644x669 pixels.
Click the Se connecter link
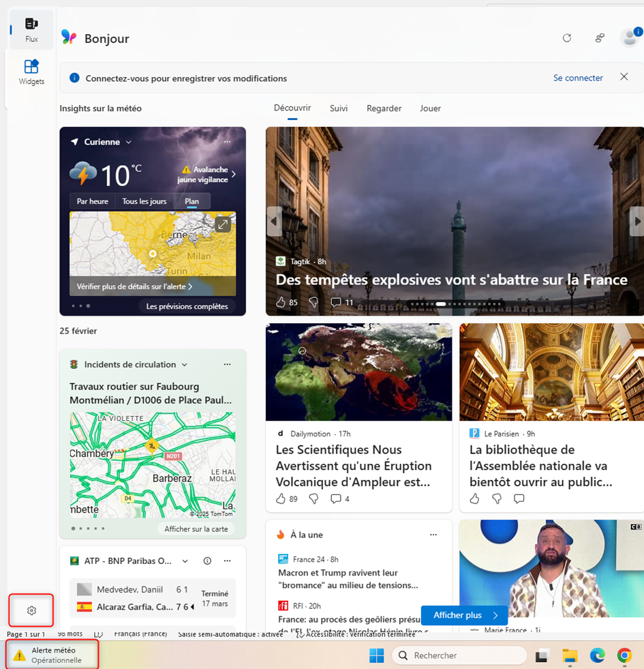point(578,78)
